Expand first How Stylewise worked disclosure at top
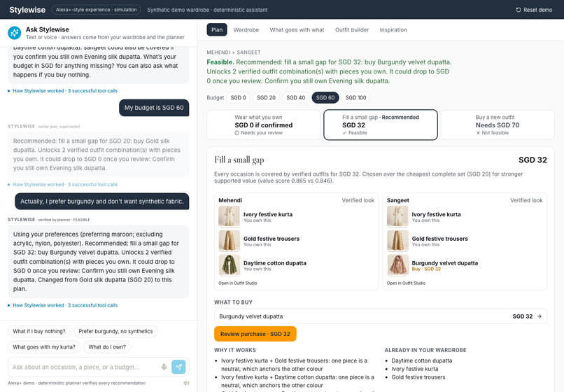564x392 pixels. pos(63,91)
